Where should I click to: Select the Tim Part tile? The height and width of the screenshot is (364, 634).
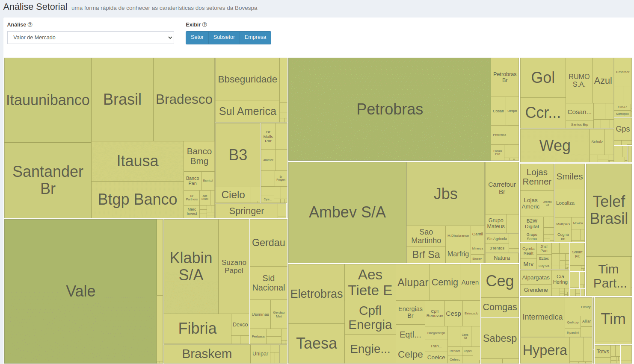[609, 276]
